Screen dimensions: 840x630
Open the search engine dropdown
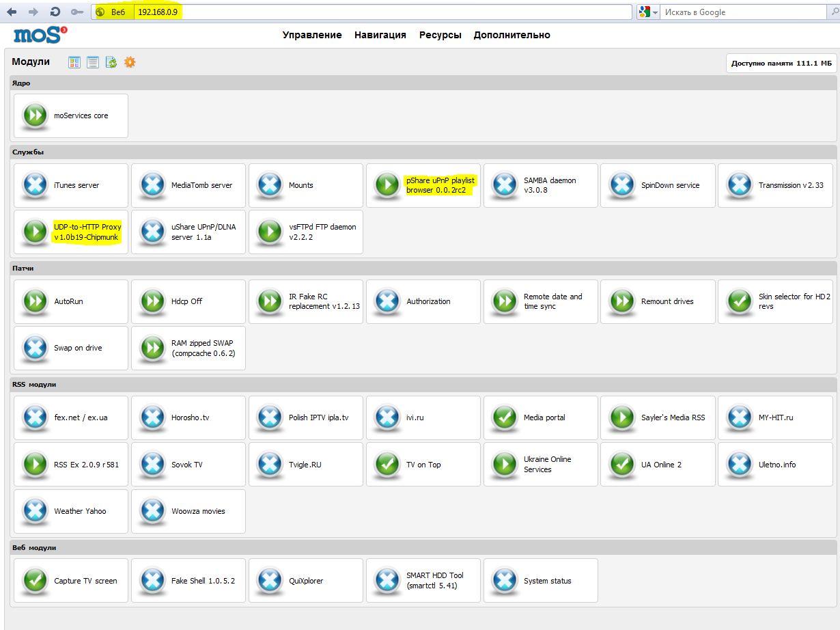(x=649, y=12)
